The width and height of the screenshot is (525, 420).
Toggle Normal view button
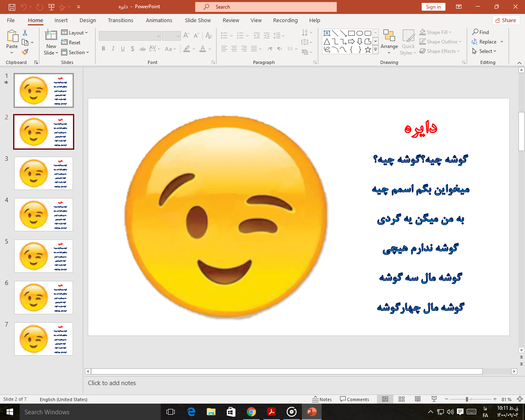click(x=385, y=399)
